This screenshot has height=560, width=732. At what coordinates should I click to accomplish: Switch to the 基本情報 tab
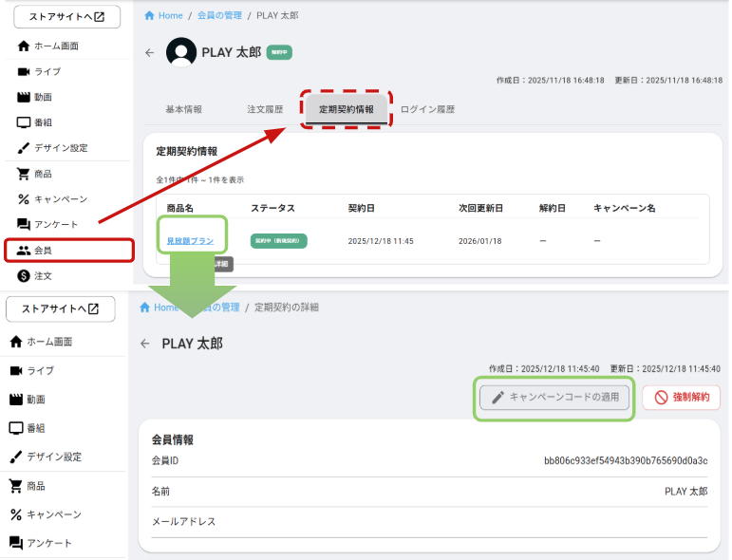click(x=183, y=109)
